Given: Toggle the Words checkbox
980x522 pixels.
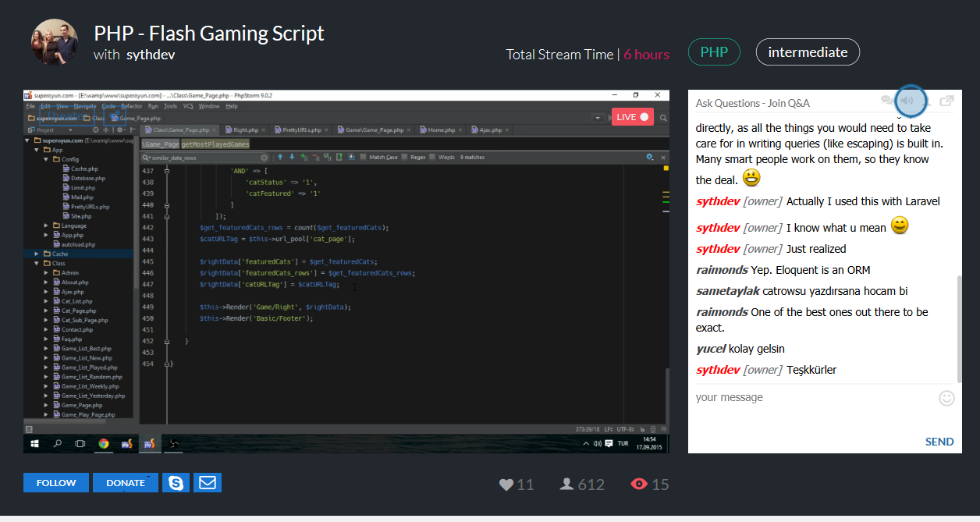Looking at the screenshot, I should (432, 157).
